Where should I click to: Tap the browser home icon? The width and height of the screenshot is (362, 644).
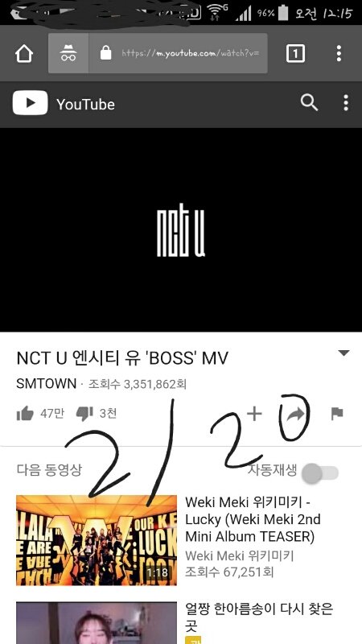[24, 53]
